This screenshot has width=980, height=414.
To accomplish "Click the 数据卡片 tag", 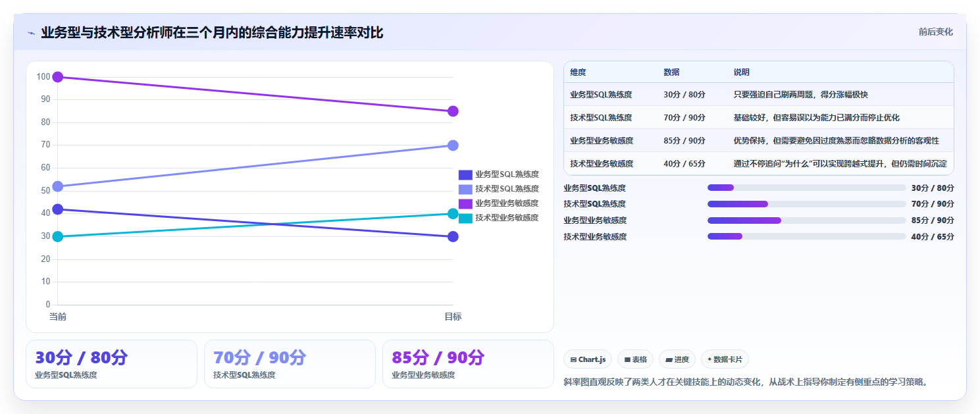I will [725, 359].
